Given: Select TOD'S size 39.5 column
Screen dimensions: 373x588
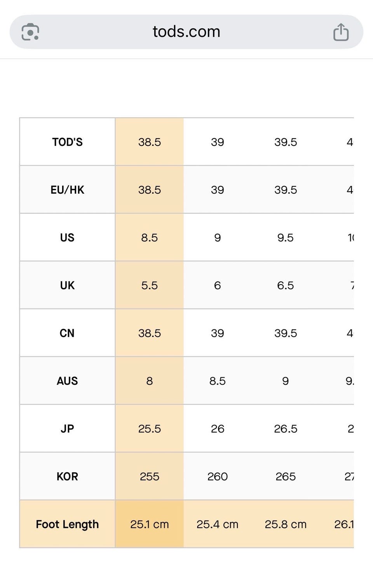Looking at the screenshot, I should point(286,142).
